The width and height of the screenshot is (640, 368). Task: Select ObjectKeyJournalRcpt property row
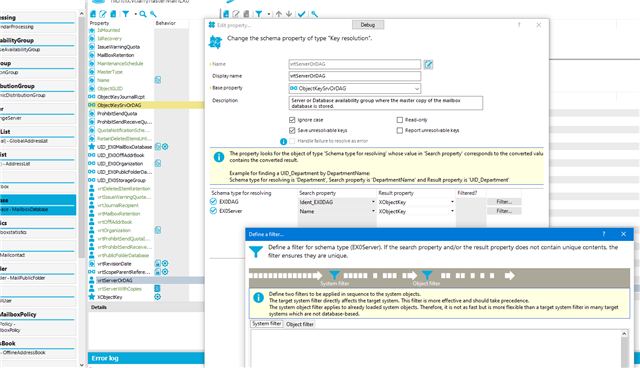[121, 97]
